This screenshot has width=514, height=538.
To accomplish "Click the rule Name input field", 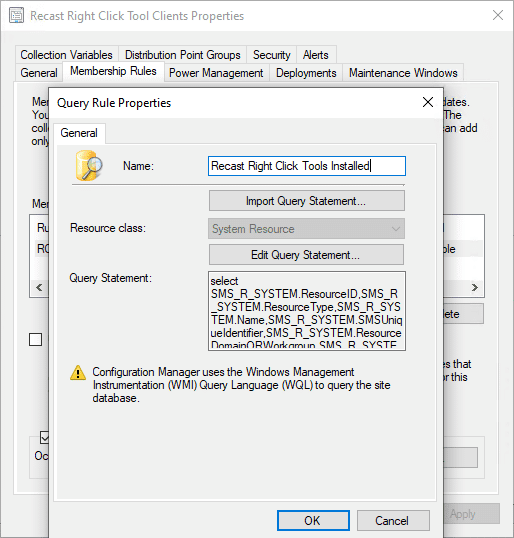I will 307,166.
